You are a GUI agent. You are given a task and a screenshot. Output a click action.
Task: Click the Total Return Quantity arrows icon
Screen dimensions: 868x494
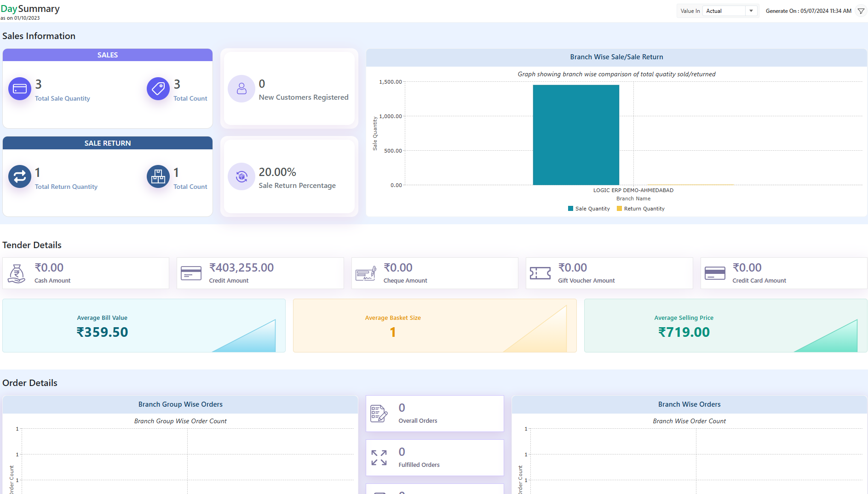pyautogui.click(x=20, y=177)
